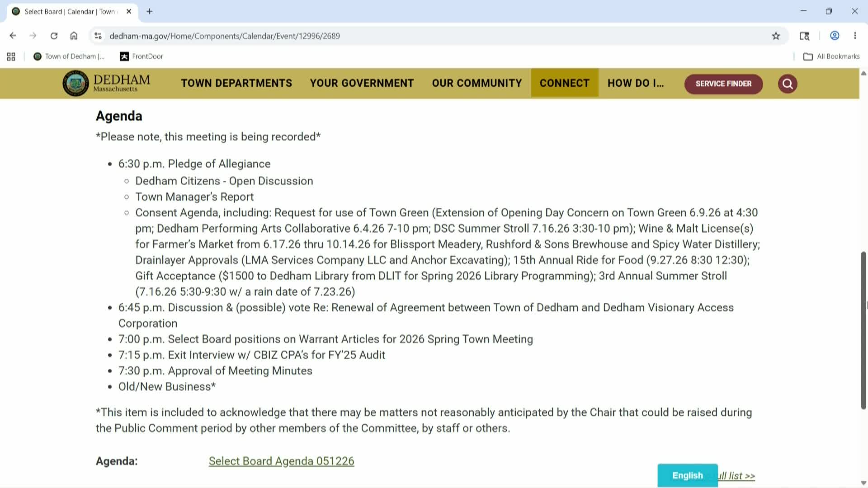868x488 pixels.
Task: Click the 'Agenda:' label near the bottom
Action: (x=117, y=461)
